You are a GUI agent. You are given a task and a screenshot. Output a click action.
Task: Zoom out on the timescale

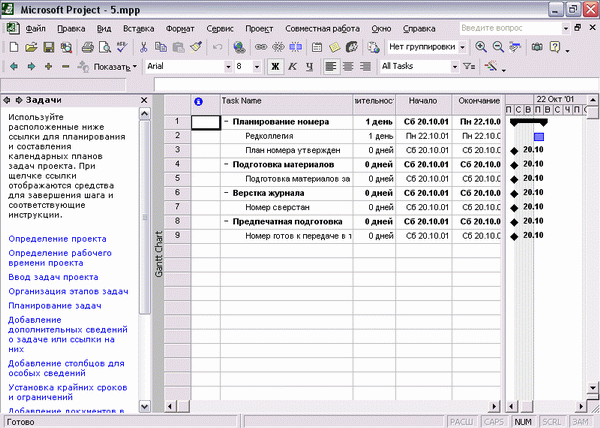tap(498, 47)
